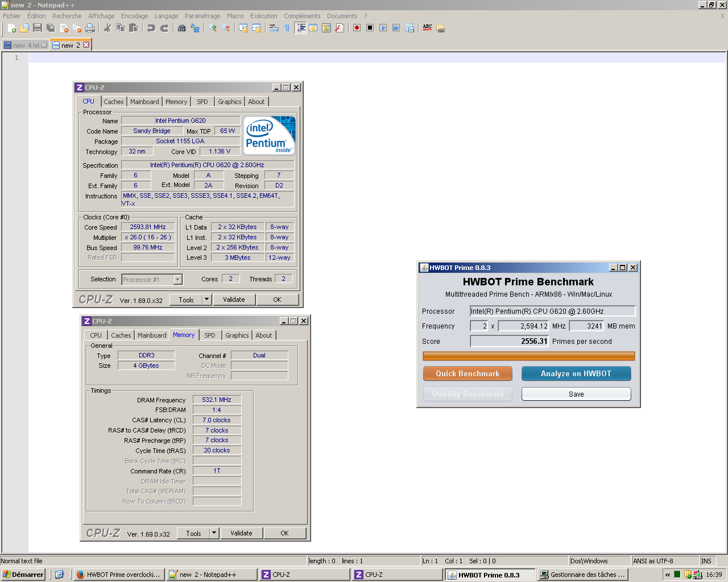728x582 pixels.
Task: Expand Tools dropdown arrow in lower CPU-Z window
Action: pyautogui.click(x=214, y=533)
